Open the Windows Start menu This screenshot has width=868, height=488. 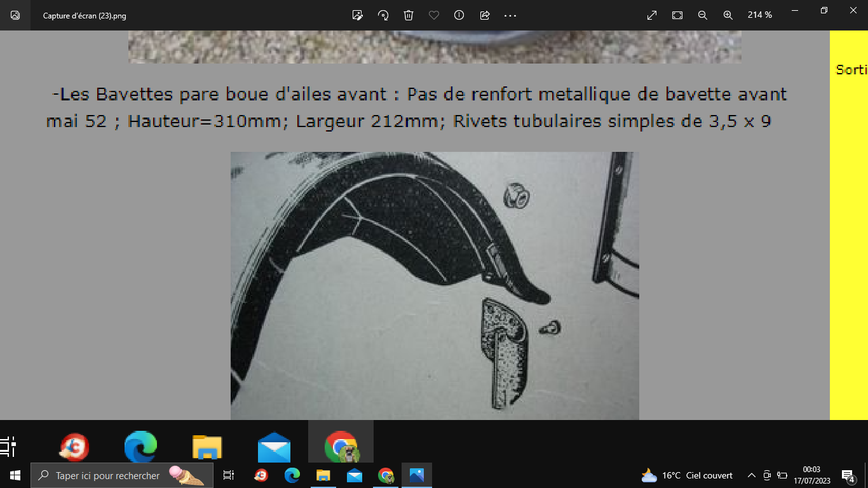click(x=15, y=475)
